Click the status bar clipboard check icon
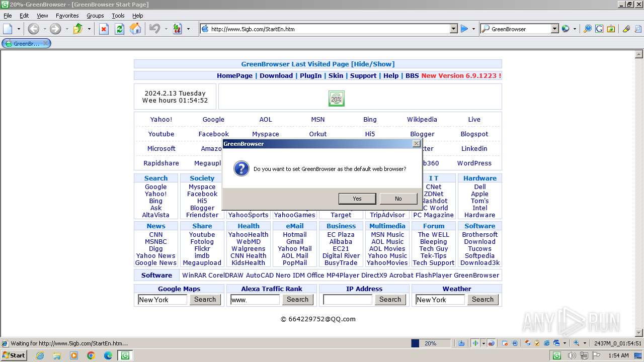The width and height of the screenshot is (644, 362). (537, 343)
